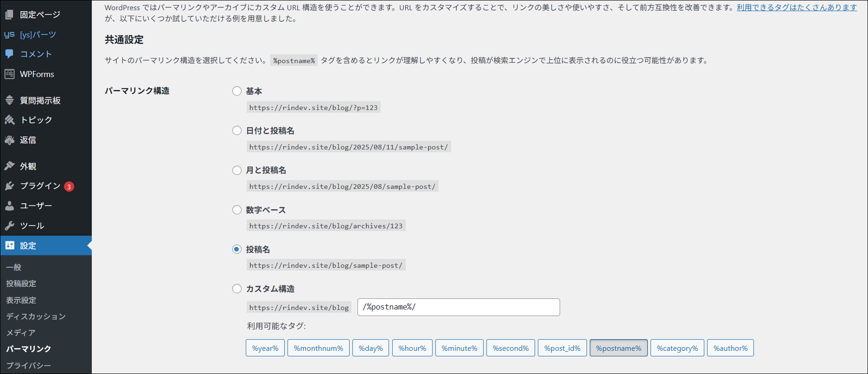Go to メディア settings submenu
The height and width of the screenshot is (374, 868).
pyautogui.click(x=21, y=333)
